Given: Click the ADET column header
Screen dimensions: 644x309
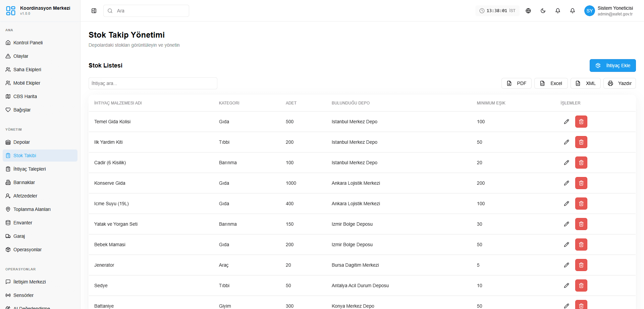Looking at the screenshot, I should pos(291,103).
